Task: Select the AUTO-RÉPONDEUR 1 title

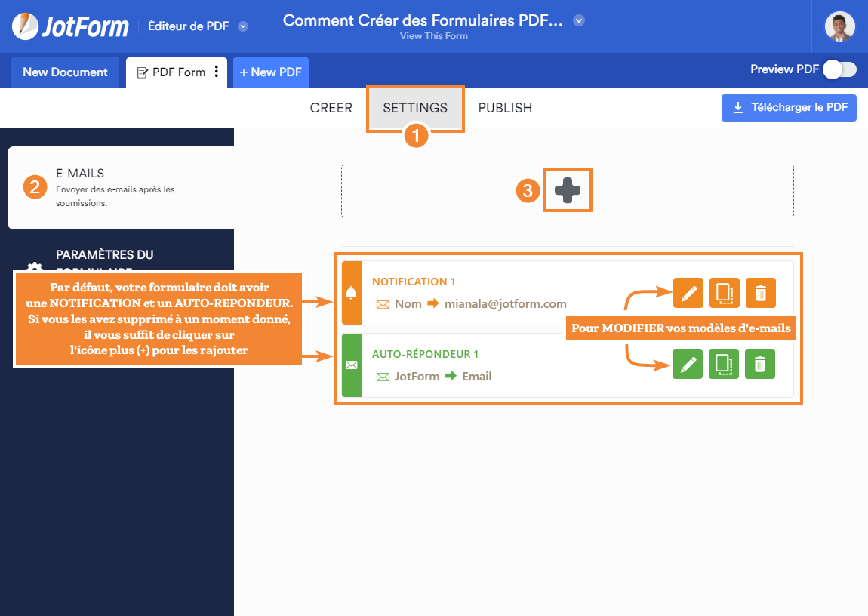Action: (x=425, y=354)
